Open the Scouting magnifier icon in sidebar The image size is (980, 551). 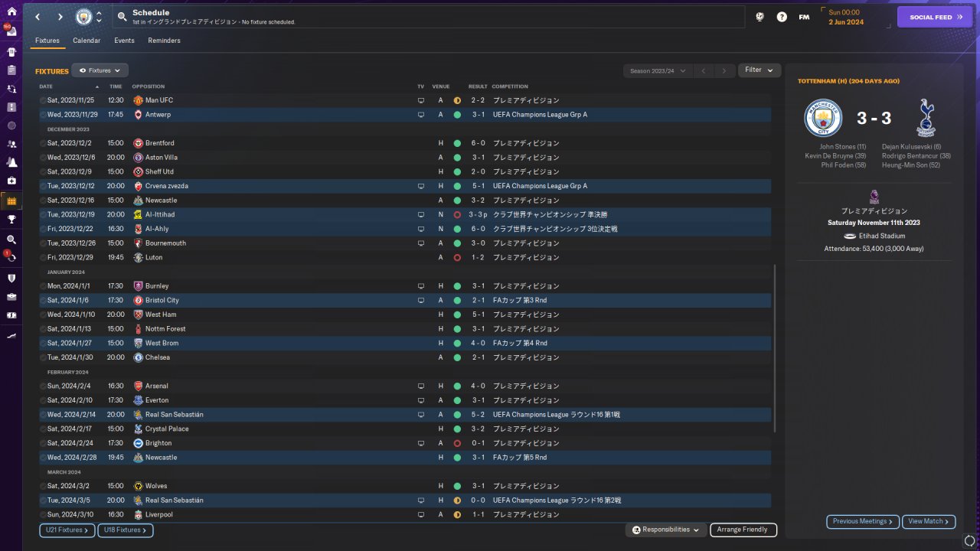[11, 240]
